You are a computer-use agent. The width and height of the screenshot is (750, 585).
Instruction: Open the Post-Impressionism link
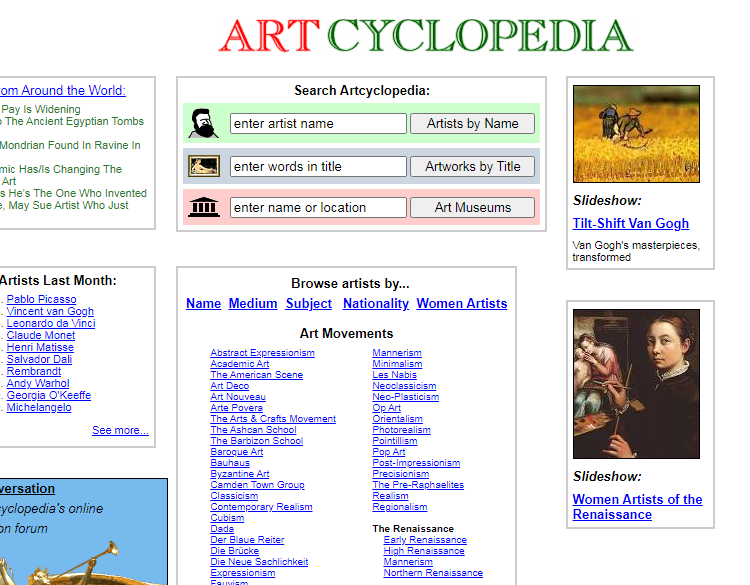click(416, 463)
